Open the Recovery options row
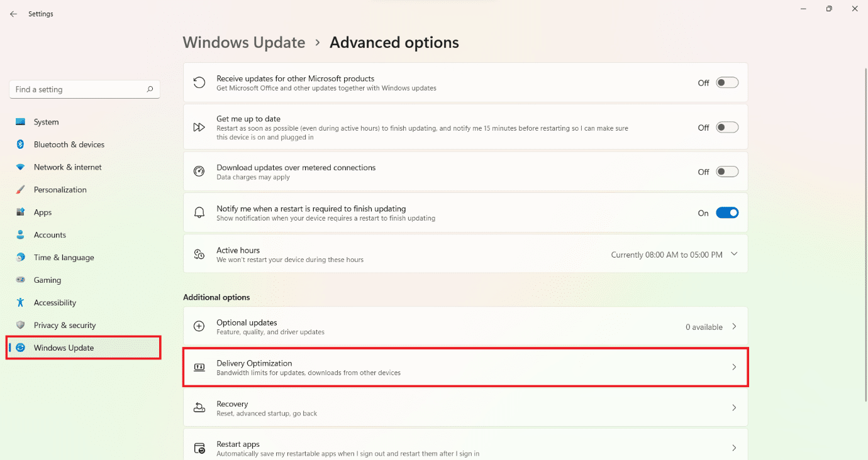 [x=465, y=408]
